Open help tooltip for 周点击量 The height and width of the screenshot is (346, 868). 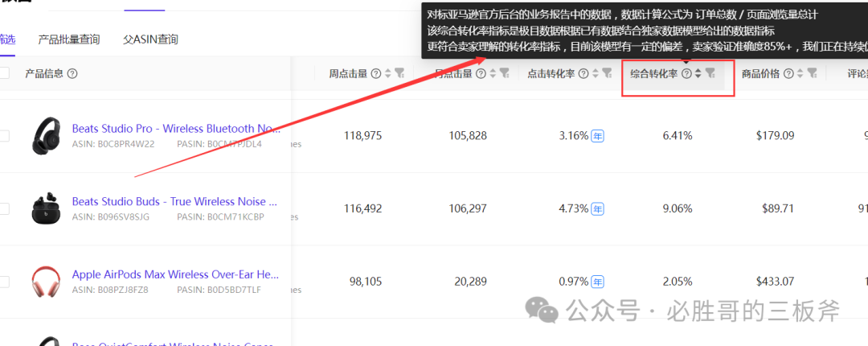376,73
